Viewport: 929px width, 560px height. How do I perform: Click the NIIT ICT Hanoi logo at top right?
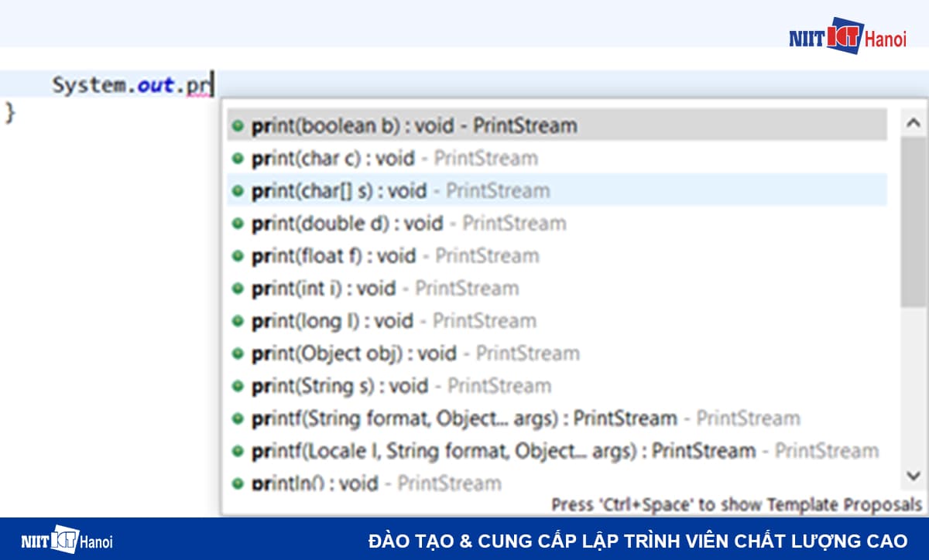pos(847,36)
